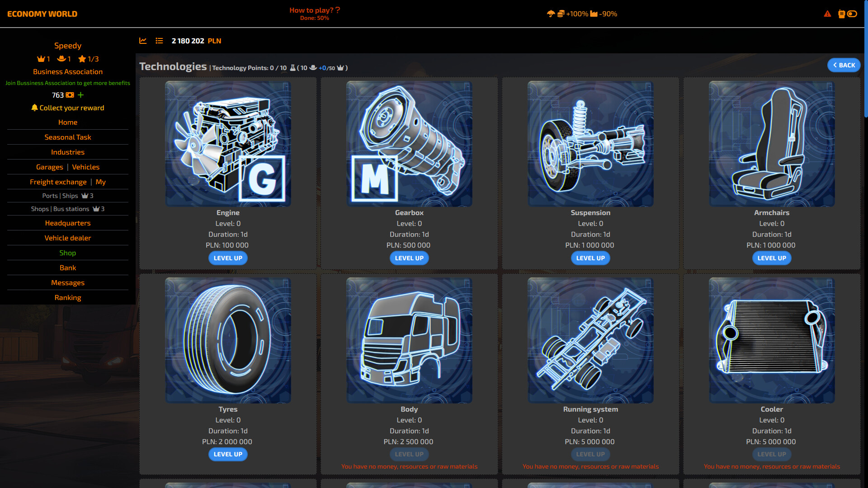Open the line chart statistics icon
The width and height of the screenshot is (868, 488).
(x=143, y=41)
